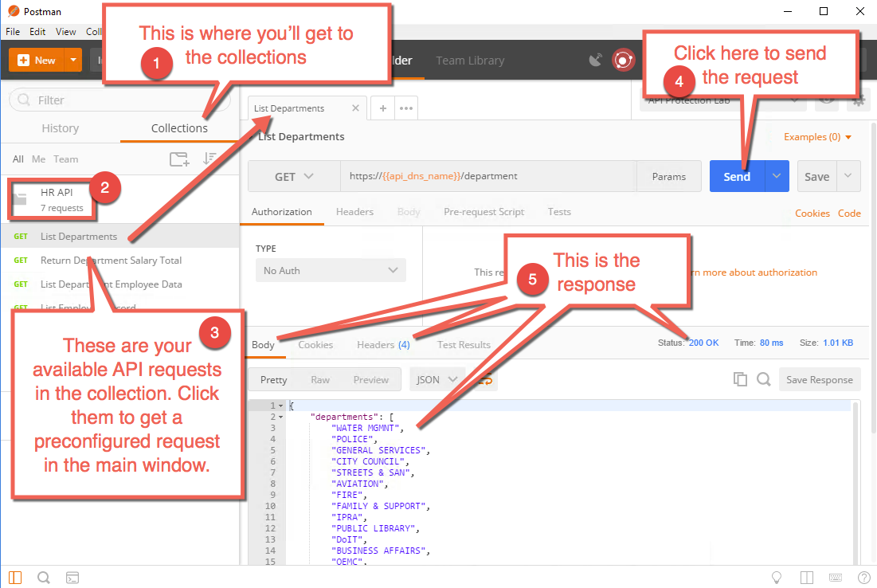Open the response Cookies tab
The image size is (877, 588).
(x=315, y=345)
